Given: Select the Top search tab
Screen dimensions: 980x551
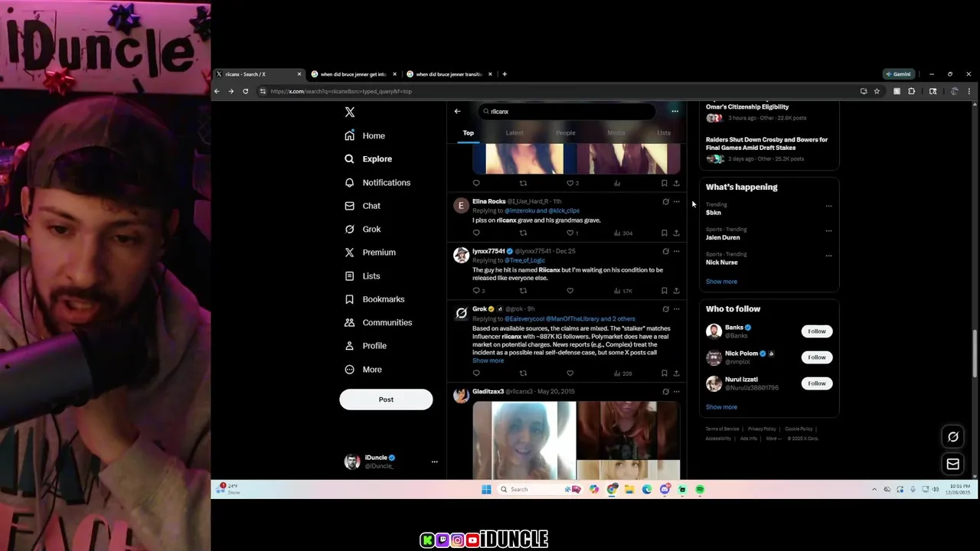Looking at the screenshot, I should click(x=468, y=132).
